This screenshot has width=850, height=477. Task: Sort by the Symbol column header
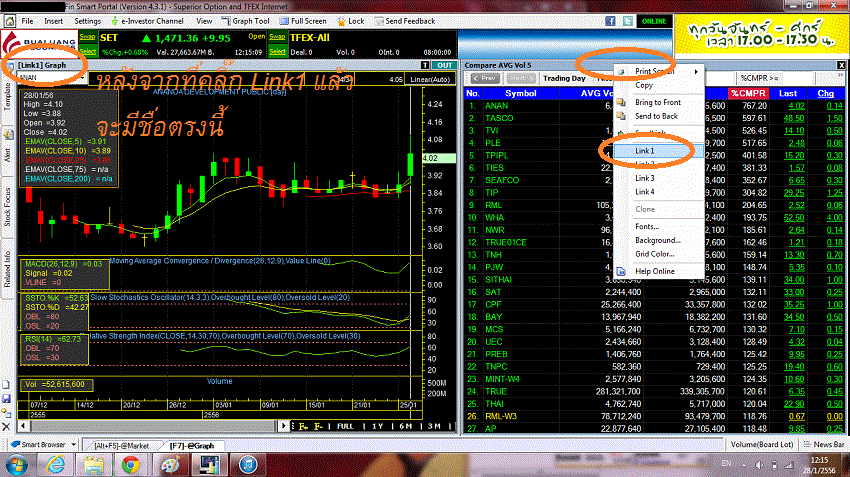[520, 93]
